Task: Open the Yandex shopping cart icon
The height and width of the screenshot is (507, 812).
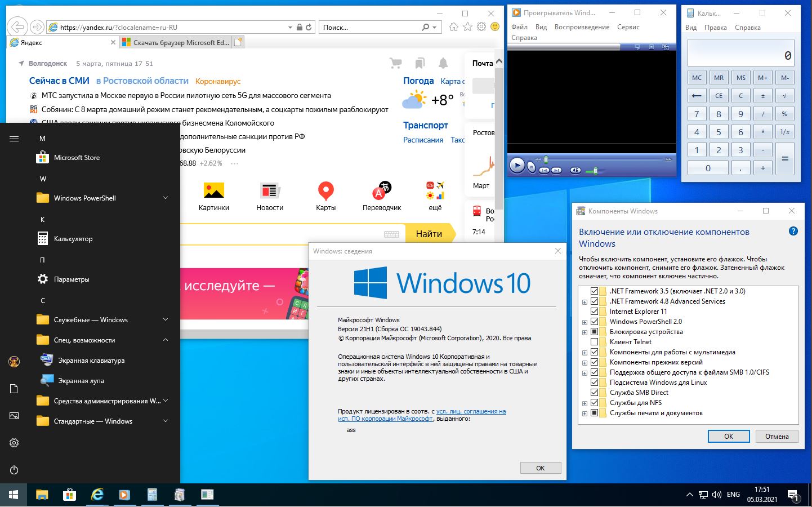Action: [396, 63]
